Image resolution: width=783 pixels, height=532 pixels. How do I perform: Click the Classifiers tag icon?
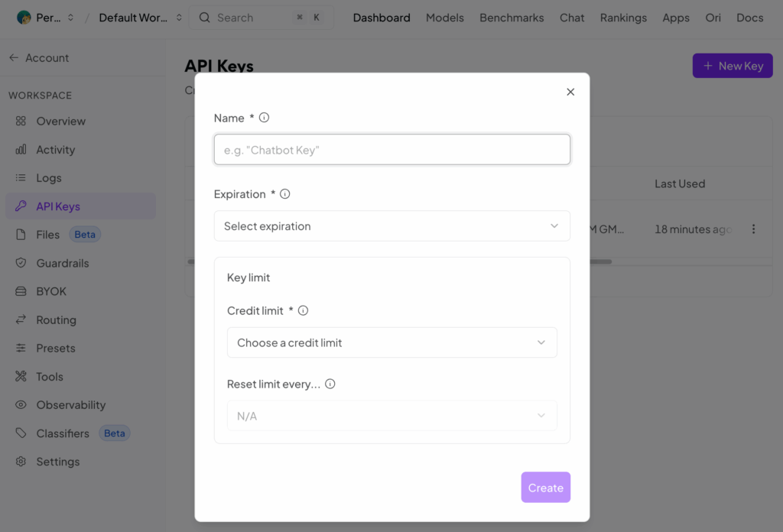tap(21, 433)
